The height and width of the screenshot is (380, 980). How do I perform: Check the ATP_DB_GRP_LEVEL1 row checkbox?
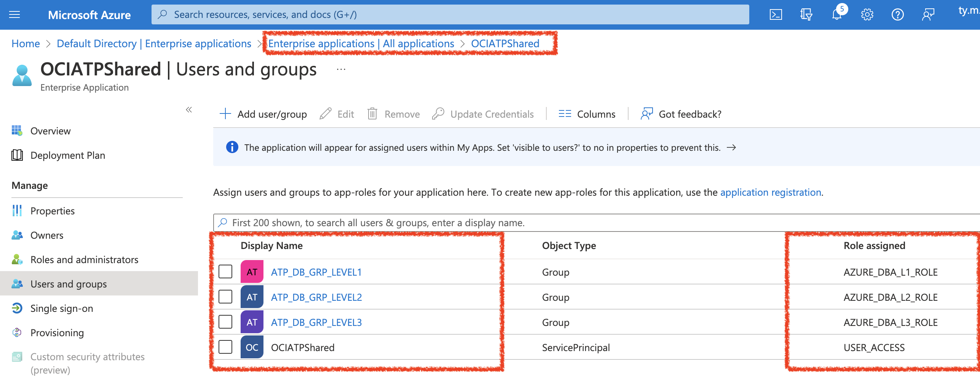pyautogui.click(x=225, y=272)
